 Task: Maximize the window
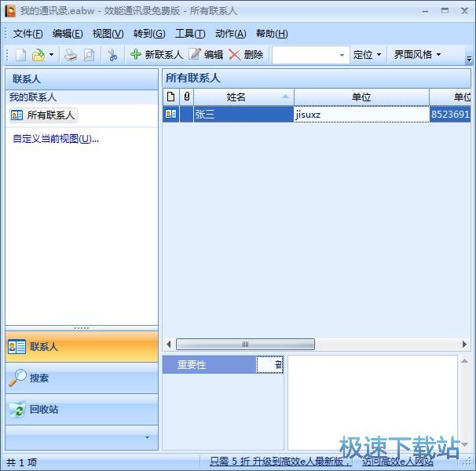pyautogui.click(x=445, y=11)
